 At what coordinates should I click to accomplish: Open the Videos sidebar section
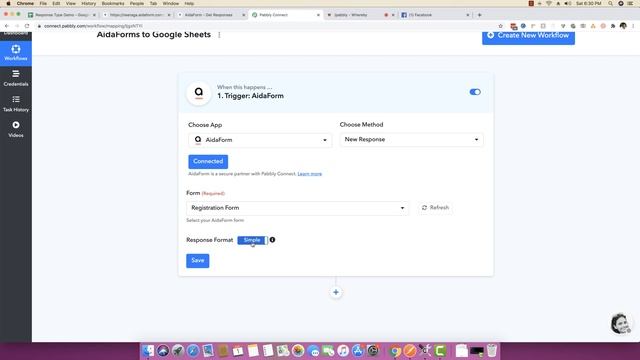(x=16, y=129)
